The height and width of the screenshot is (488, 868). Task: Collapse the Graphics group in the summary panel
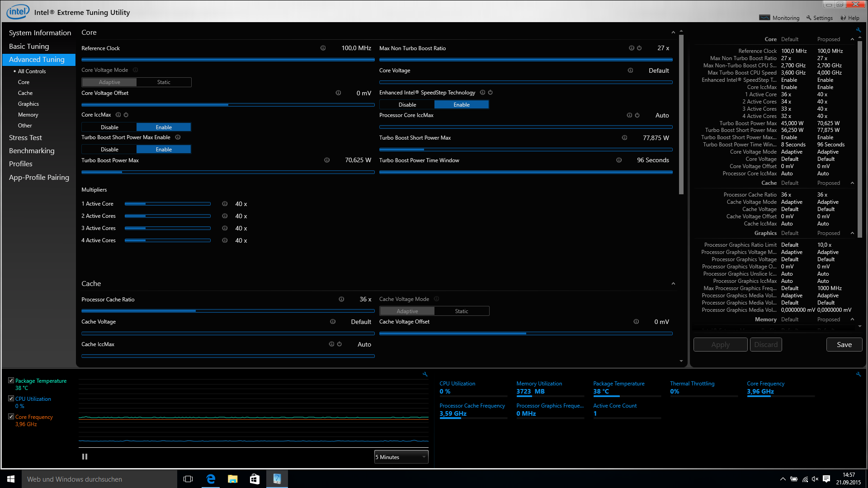pyautogui.click(x=852, y=233)
